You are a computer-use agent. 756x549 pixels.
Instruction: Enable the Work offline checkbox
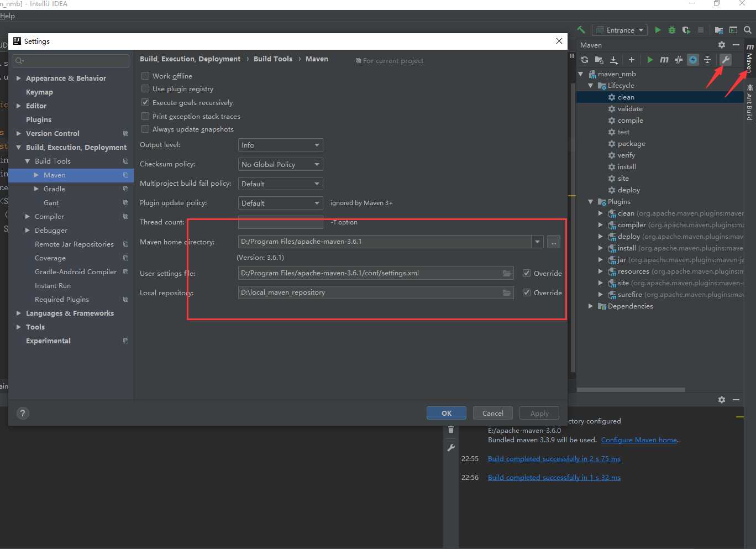[145, 76]
